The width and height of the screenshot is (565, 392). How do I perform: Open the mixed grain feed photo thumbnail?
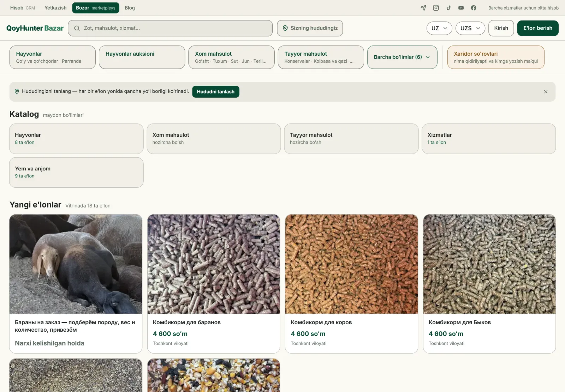tap(214, 375)
